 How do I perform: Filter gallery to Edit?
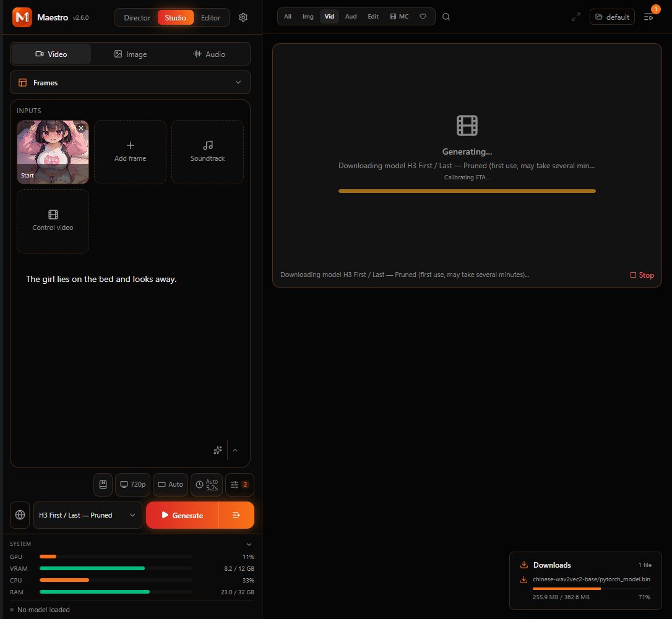pyautogui.click(x=373, y=16)
